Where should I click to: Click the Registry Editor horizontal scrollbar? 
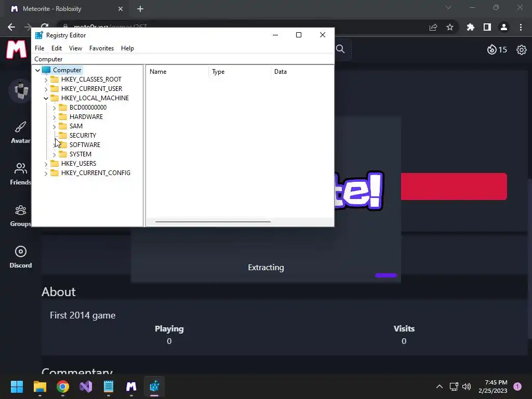point(212,221)
